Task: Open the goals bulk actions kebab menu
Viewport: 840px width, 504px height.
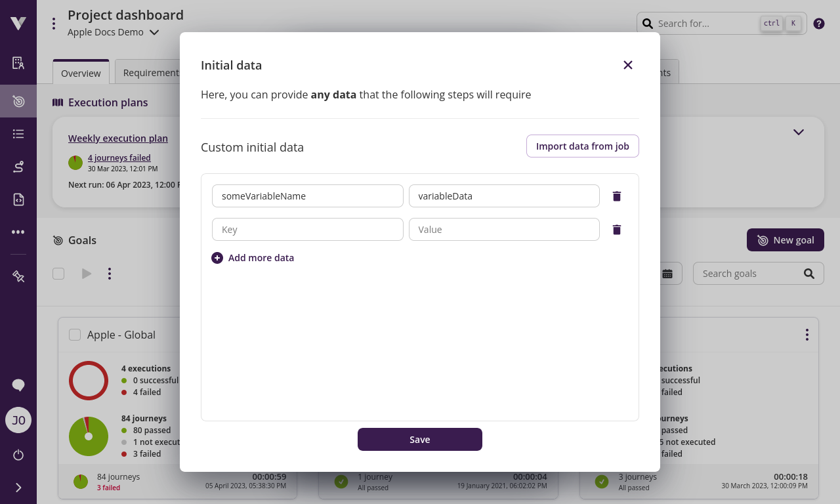Action: [x=110, y=274]
